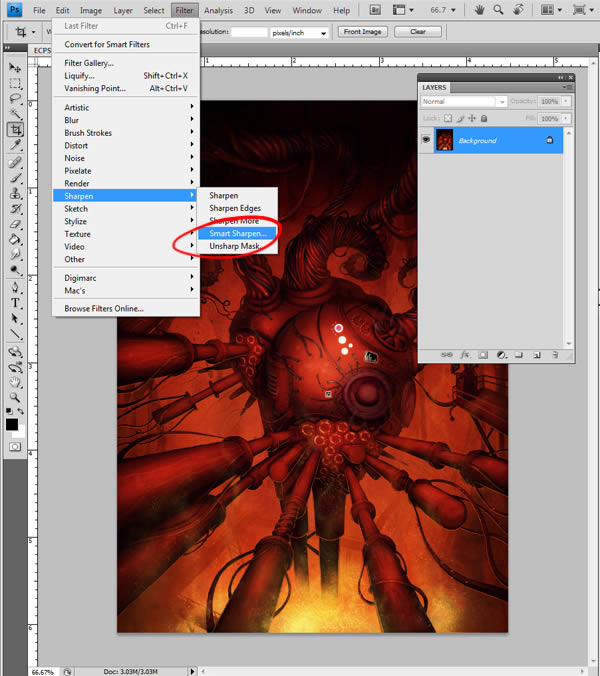Select the Eraser tool

[15, 224]
